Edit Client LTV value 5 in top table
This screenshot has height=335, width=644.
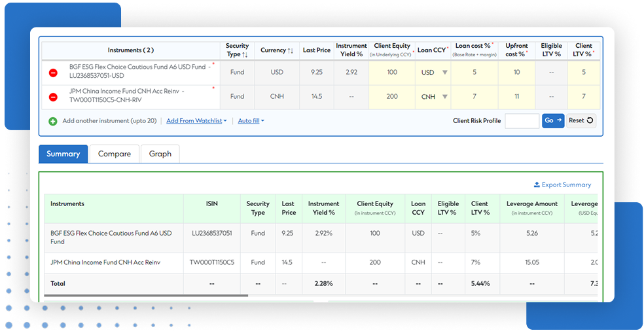584,72
